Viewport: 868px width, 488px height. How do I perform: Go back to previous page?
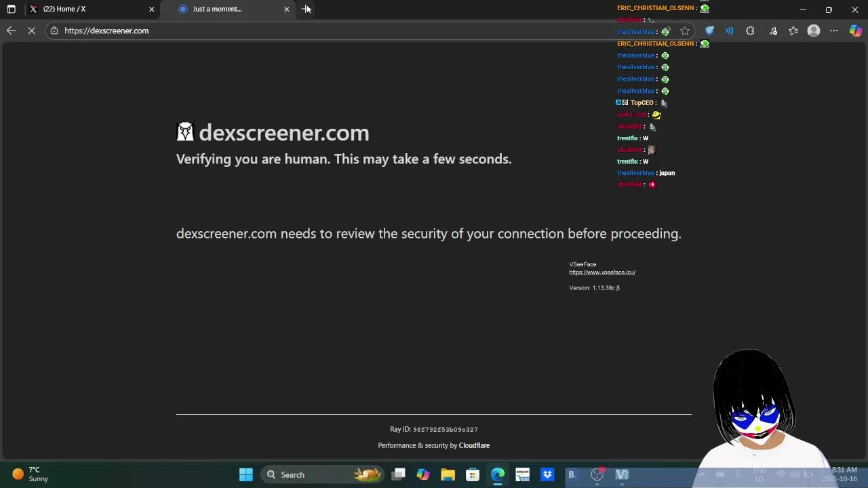tap(11, 30)
